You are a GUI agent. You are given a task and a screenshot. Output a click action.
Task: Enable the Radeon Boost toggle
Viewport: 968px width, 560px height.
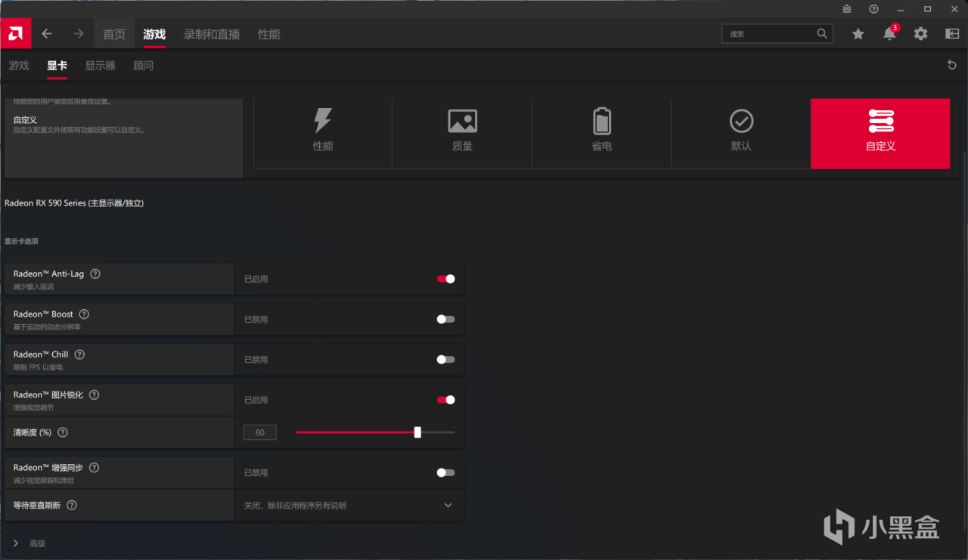[446, 319]
